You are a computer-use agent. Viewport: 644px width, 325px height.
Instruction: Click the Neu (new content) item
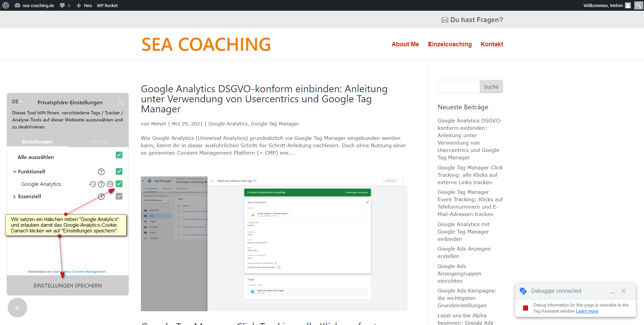click(x=84, y=5)
